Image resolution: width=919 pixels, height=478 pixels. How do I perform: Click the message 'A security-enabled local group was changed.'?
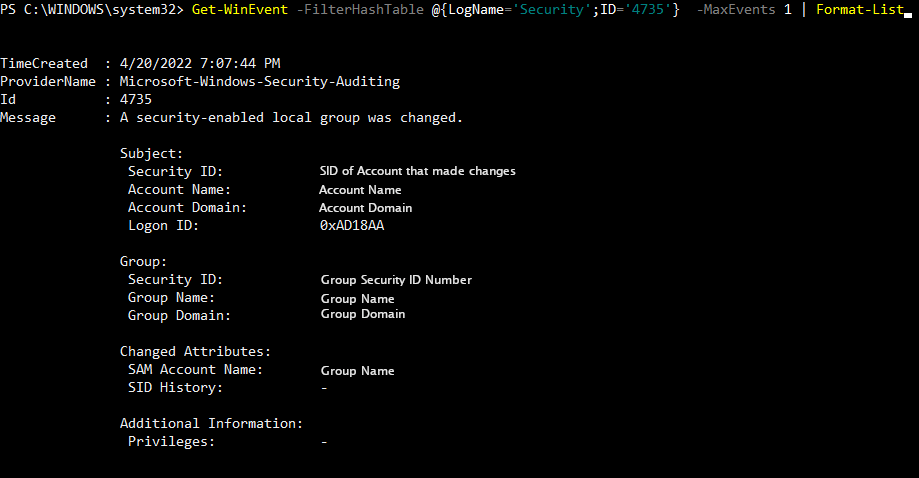coord(291,118)
